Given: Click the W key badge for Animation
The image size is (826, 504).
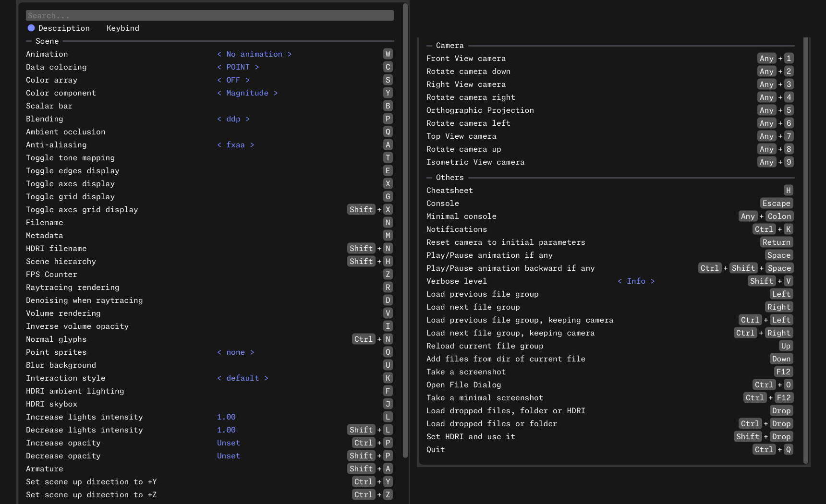Looking at the screenshot, I should pos(388,54).
